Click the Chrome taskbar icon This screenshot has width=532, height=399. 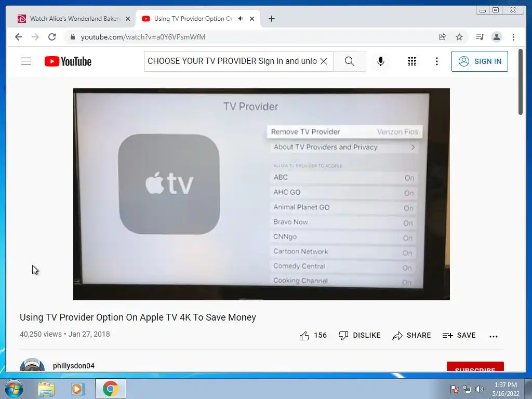click(111, 389)
